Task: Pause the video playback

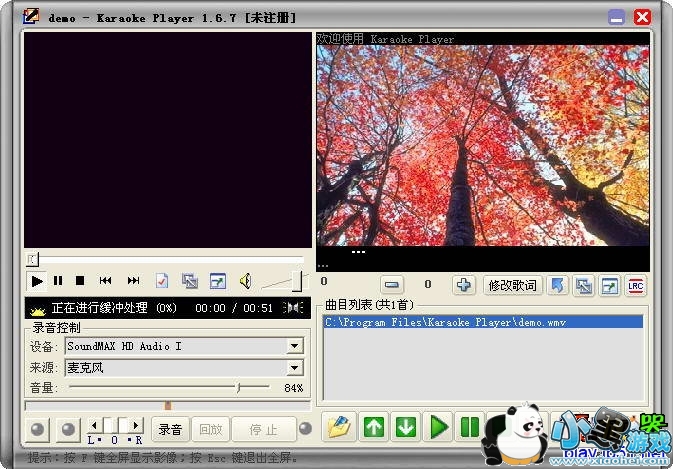Action: (58, 281)
